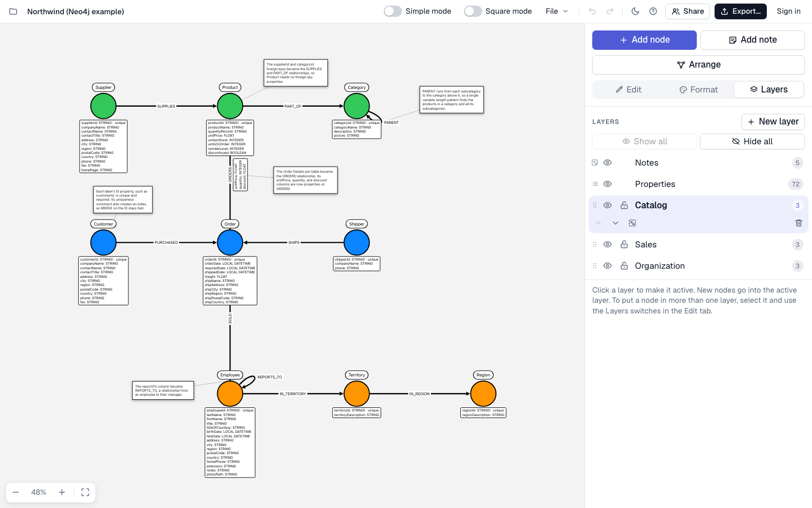Screen dimensions: 812x508
Task: Zoom in with the plus icon
Action: (62, 492)
